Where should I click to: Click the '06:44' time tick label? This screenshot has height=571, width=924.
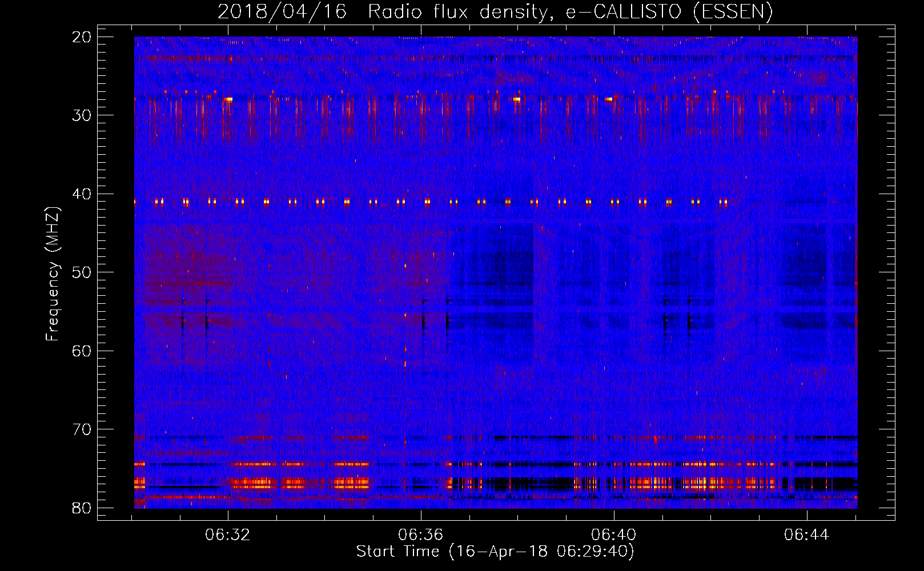[x=806, y=535]
